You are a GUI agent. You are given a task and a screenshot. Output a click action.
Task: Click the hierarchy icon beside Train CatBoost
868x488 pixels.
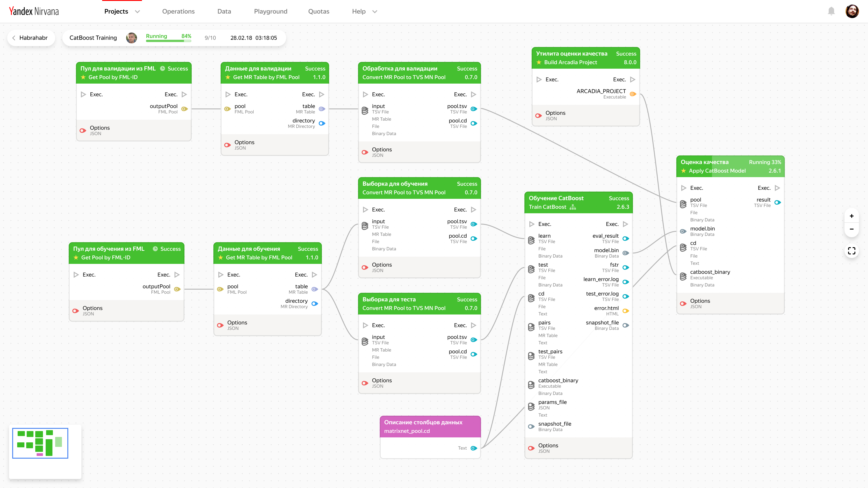click(x=573, y=207)
